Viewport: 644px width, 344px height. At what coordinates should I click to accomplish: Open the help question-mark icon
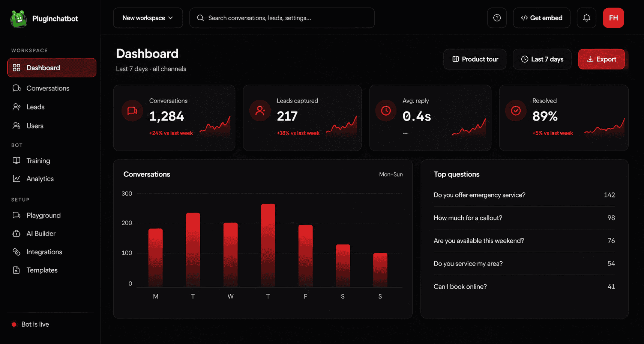pyautogui.click(x=497, y=18)
